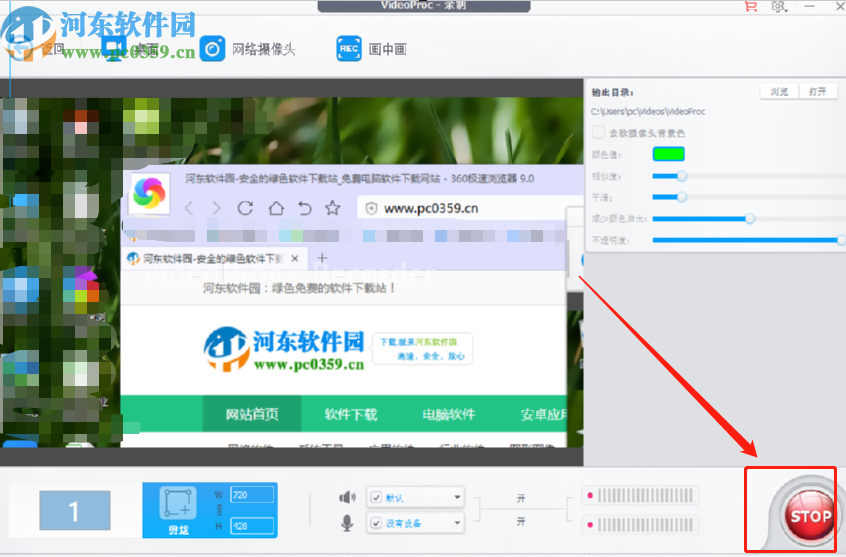Click the 河东软件园 site logo in page
846x557 pixels.
284,349
